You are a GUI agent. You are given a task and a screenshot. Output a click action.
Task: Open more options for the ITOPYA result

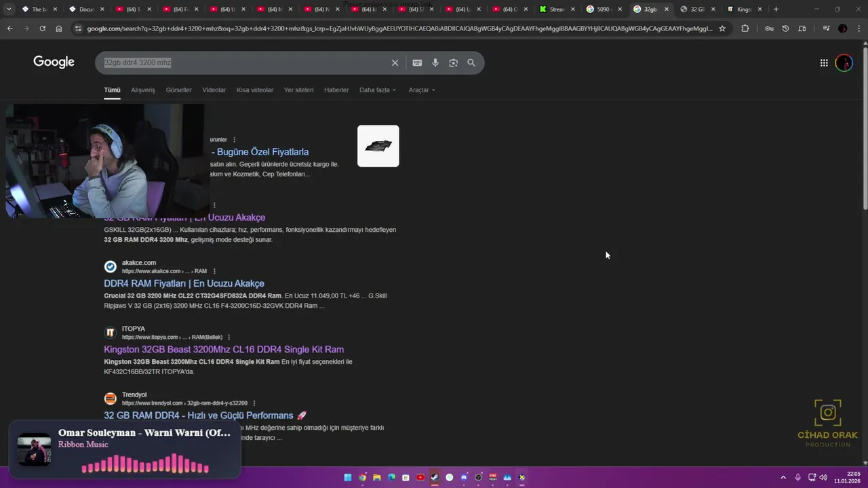pos(229,337)
